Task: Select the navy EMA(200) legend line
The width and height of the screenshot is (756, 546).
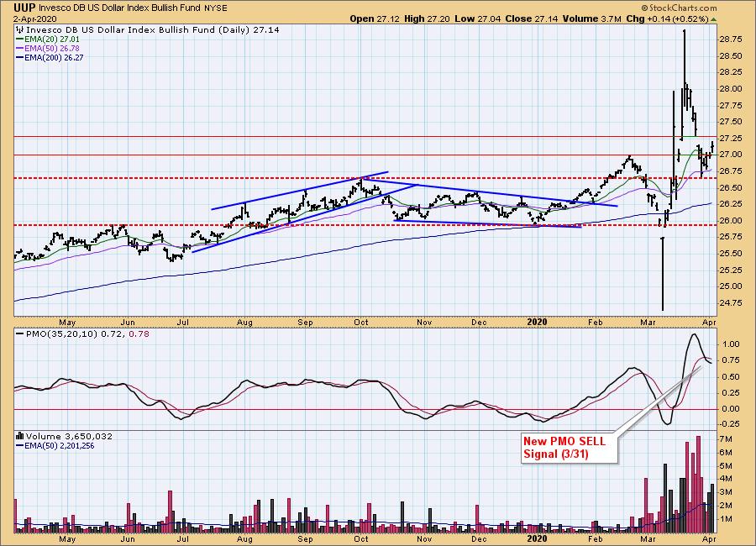Action: pos(19,57)
